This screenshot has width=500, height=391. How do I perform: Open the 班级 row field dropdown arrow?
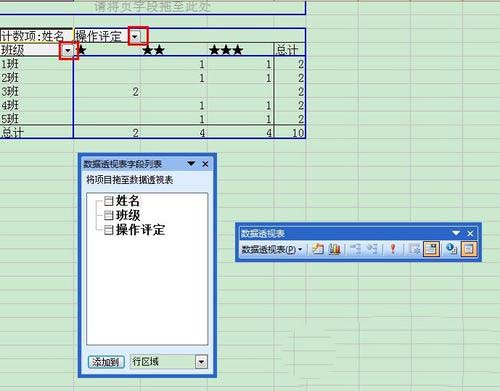coord(68,50)
